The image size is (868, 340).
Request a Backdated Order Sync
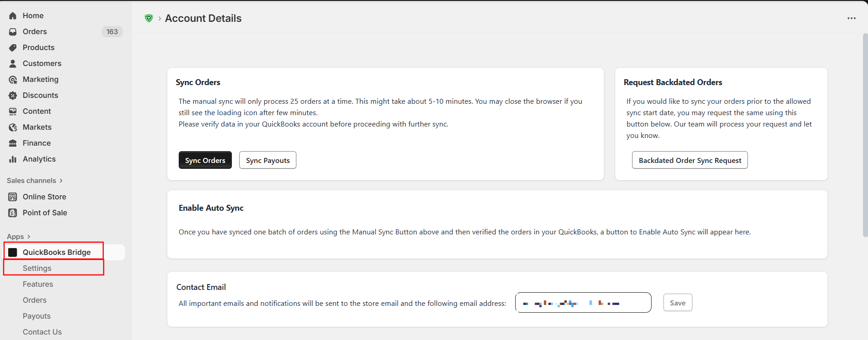coord(689,160)
